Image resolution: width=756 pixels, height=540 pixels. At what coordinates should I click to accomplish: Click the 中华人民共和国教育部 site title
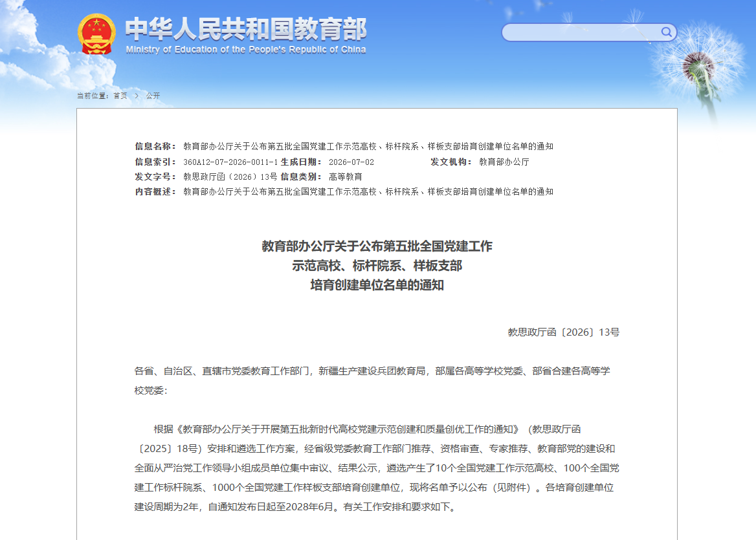coord(246,29)
